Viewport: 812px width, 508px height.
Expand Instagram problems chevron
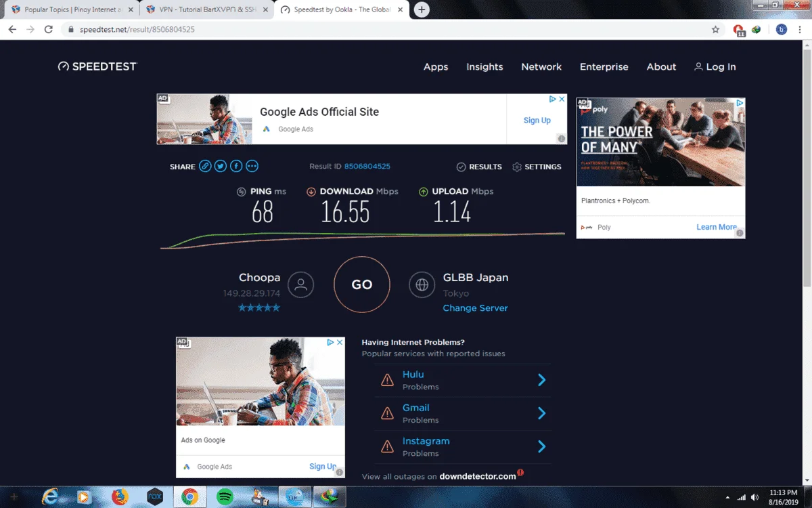(x=541, y=446)
